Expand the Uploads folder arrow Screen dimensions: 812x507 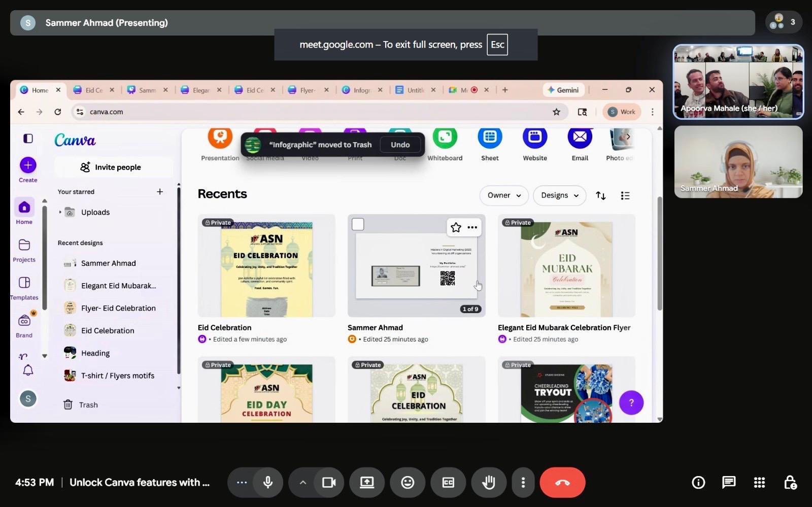(x=60, y=212)
